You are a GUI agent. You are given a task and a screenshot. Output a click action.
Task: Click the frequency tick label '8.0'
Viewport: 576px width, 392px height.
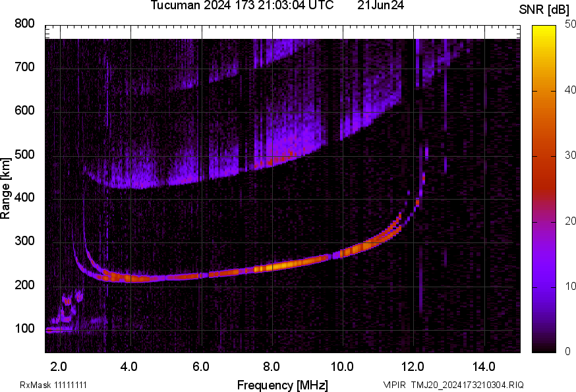tap(272, 366)
